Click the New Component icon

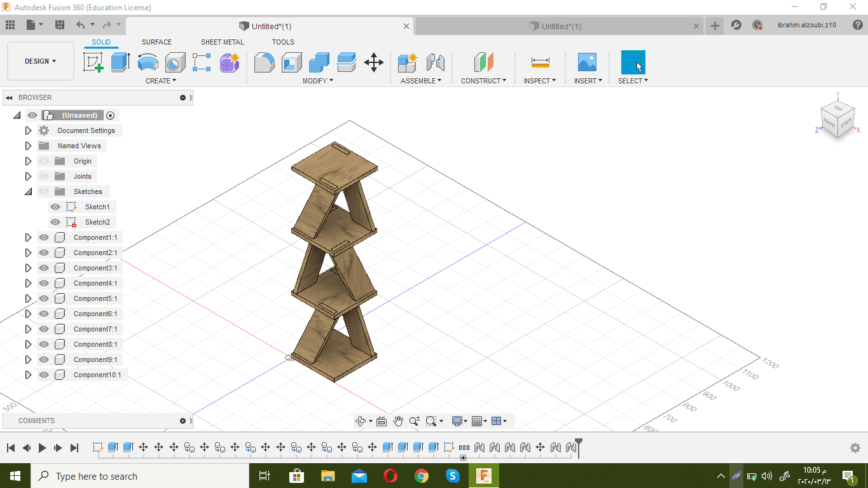click(x=407, y=62)
